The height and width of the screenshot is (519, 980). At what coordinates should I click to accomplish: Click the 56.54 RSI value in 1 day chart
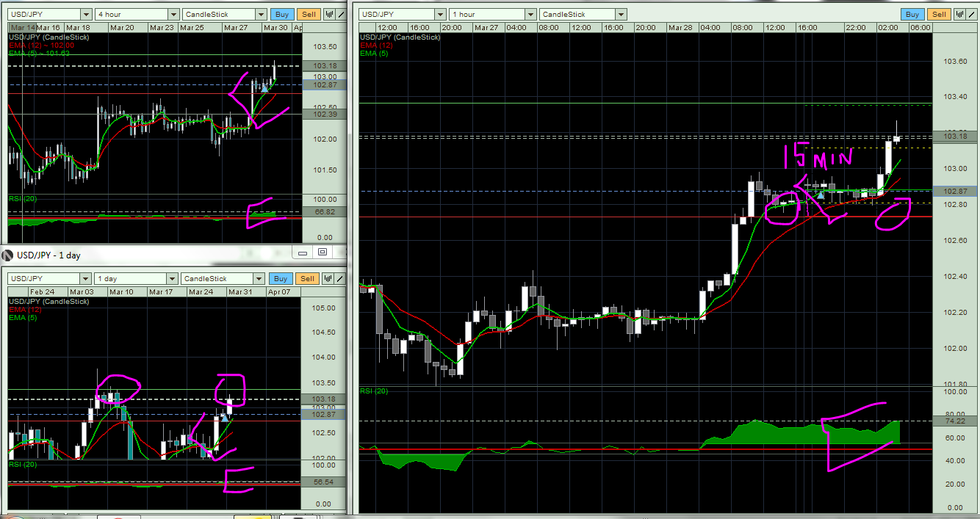(x=323, y=482)
